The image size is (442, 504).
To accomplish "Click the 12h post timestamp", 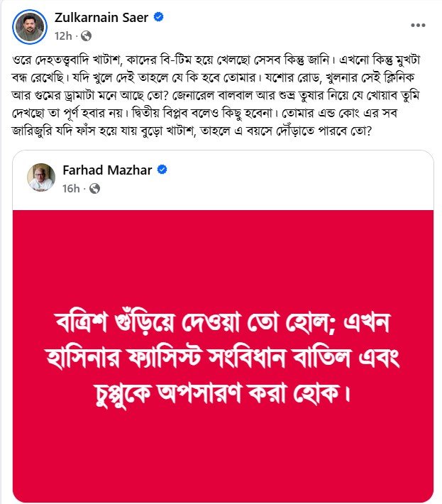I will pyautogui.click(x=63, y=35).
